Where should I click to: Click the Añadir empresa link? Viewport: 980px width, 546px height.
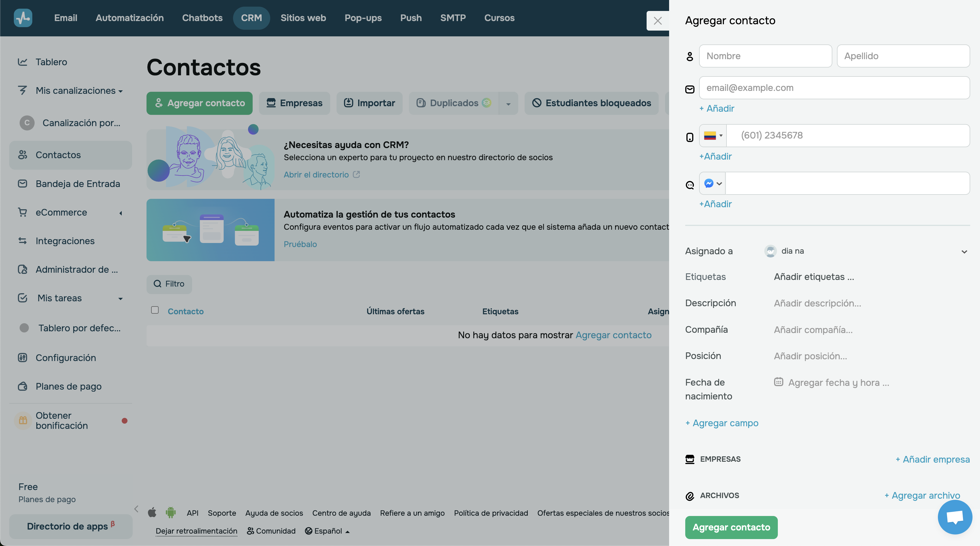(932, 459)
